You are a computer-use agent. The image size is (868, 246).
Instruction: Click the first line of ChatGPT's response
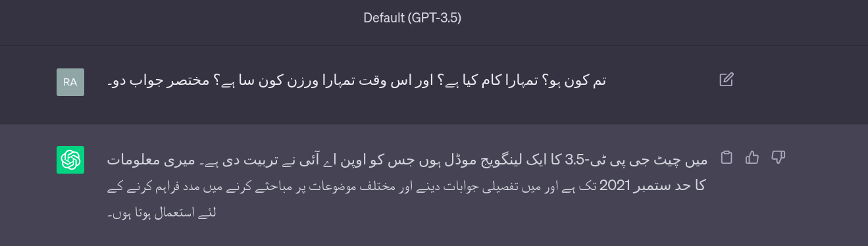tap(407, 160)
